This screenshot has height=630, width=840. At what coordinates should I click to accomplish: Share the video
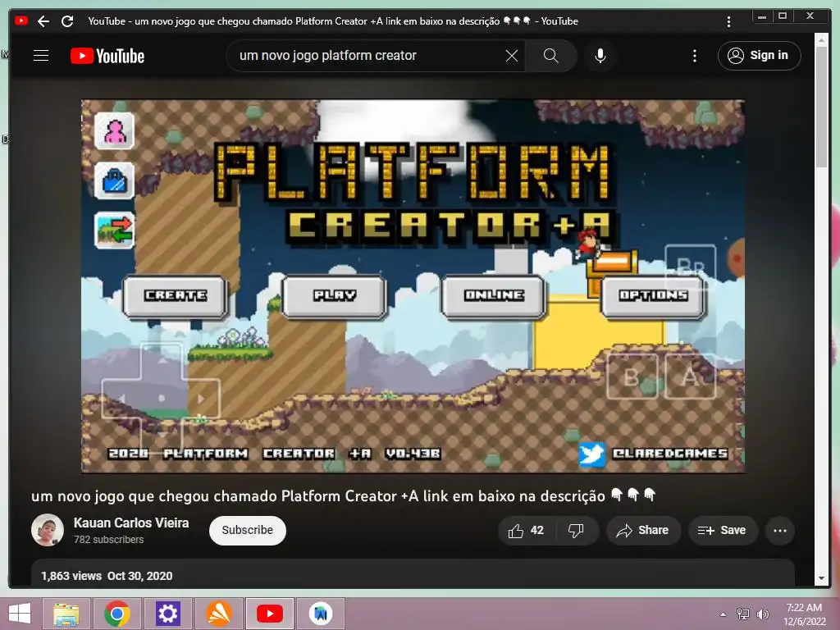pyautogui.click(x=643, y=531)
